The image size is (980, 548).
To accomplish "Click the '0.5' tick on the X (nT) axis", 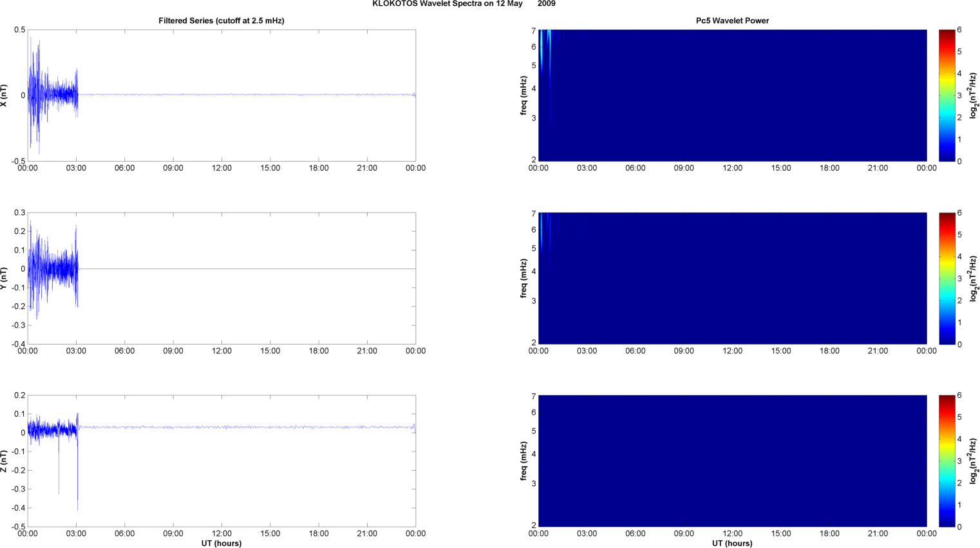I will click(x=19, y=30).
